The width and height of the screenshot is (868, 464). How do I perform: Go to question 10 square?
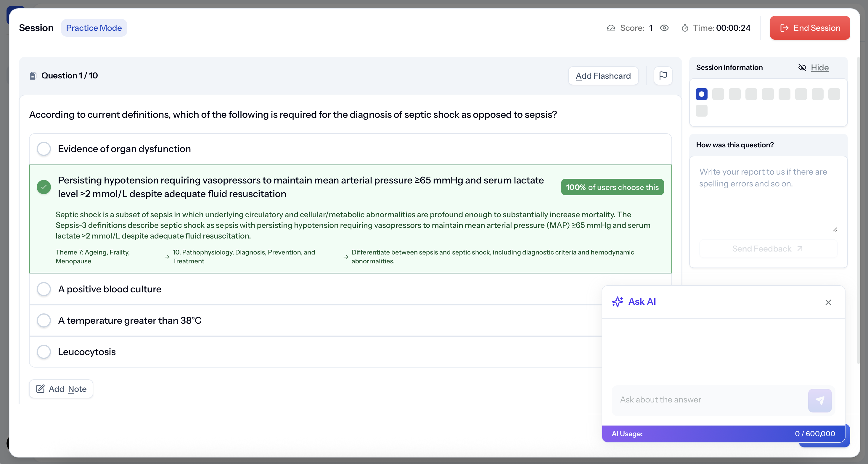[701, 111]
